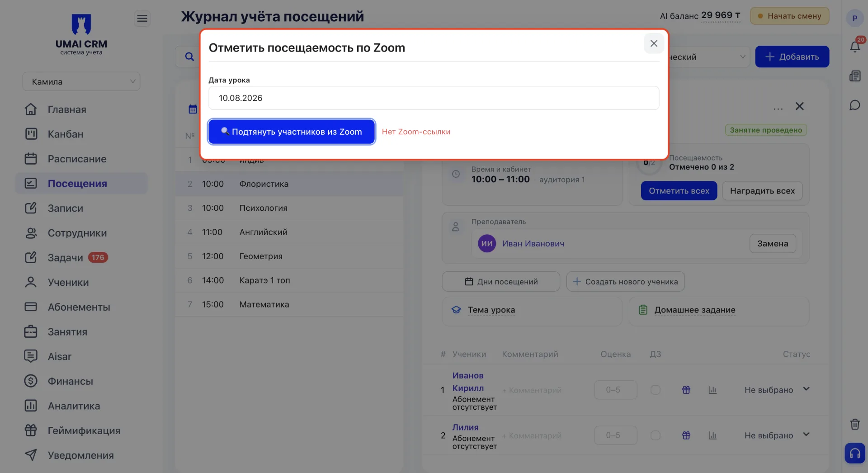
Task: Click grade field for Иванов Кирилл
Action: click(616, 390)
